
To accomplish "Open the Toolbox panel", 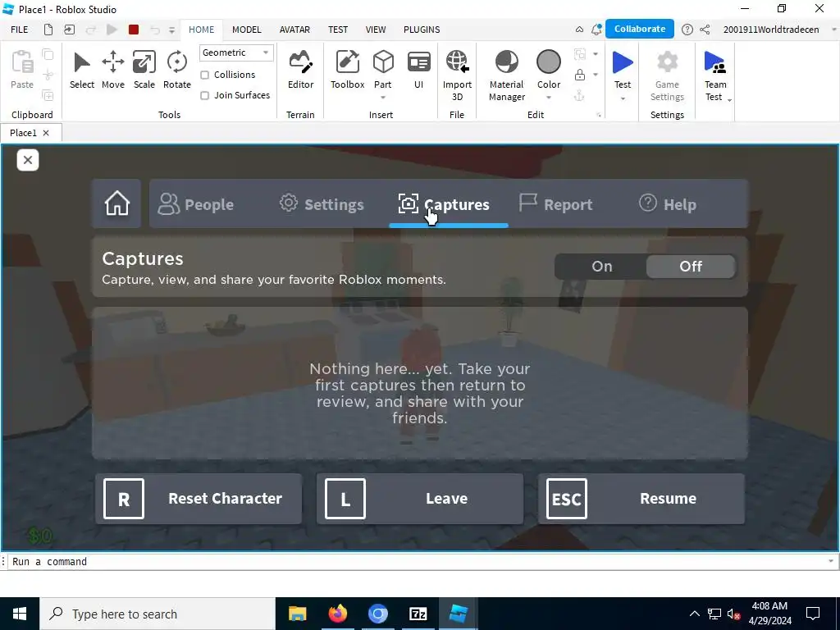I will [347, 70].
